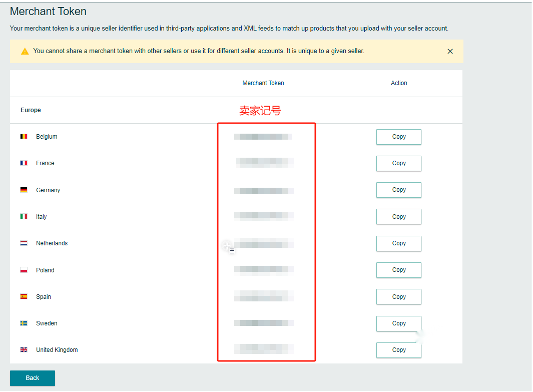Screen dimensions: 533x392
Task: Click the blurred Spain token value
Action: (x=264, y=296)
